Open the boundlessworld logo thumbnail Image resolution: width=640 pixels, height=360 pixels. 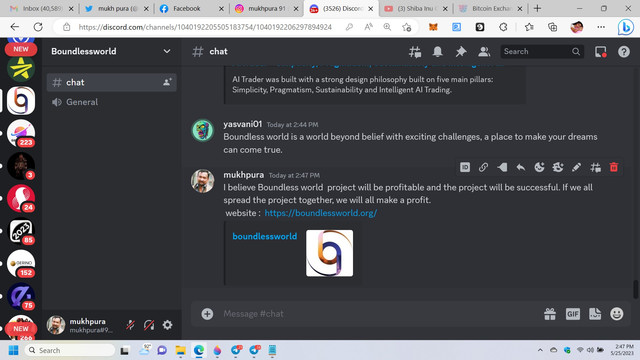pos(329,253)
